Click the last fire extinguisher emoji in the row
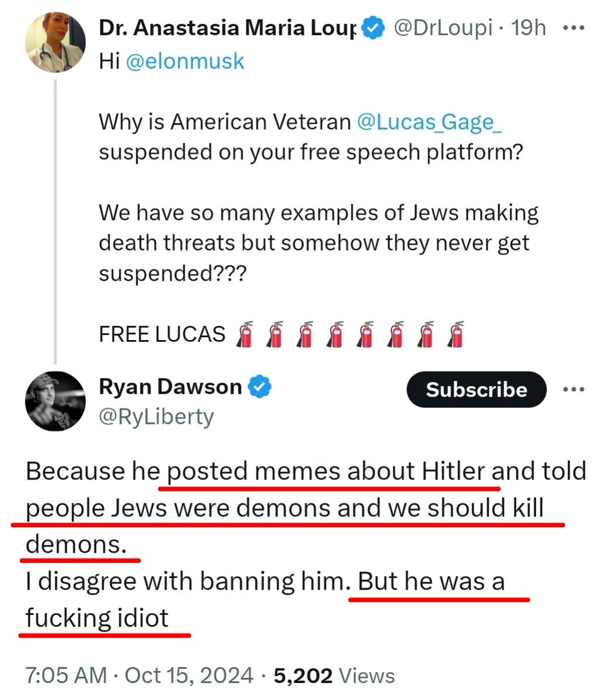 tap(455, 334)
